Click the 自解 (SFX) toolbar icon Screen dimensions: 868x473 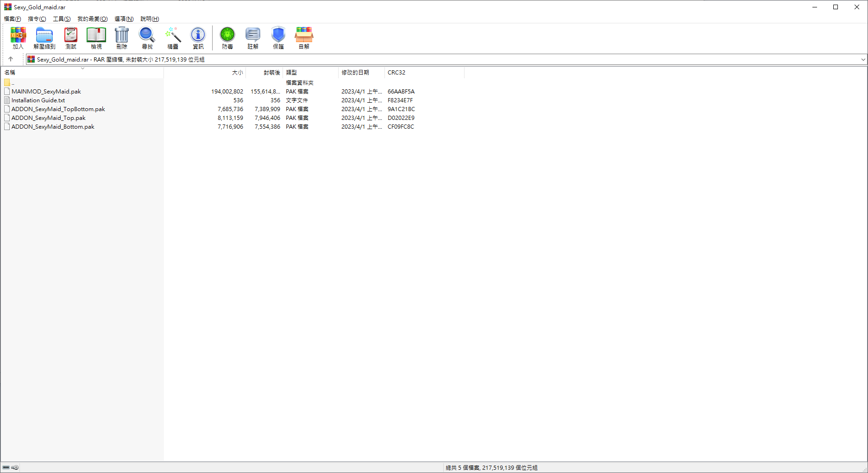(304, 37)
